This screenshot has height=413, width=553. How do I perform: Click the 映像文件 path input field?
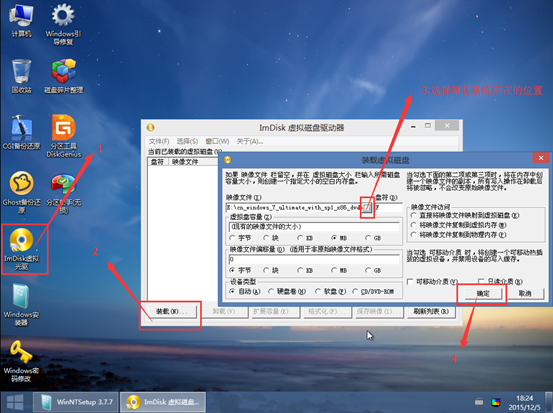294,207
